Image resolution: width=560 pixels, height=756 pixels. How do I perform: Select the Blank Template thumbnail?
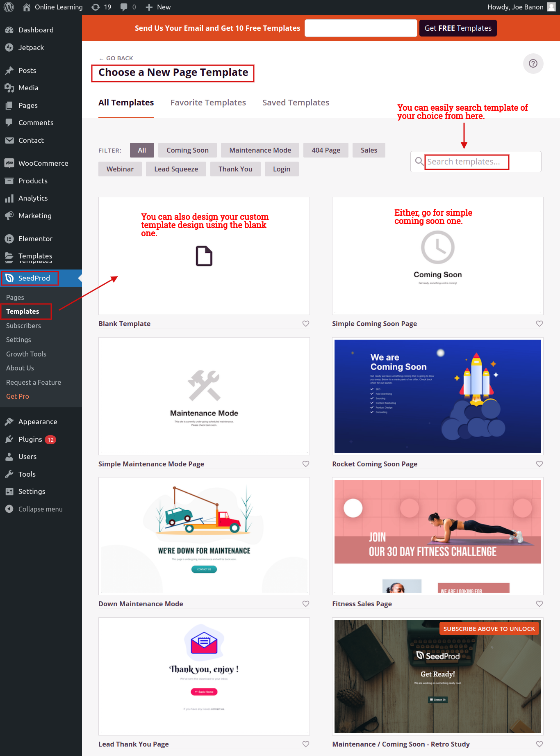tap(204, 256)
